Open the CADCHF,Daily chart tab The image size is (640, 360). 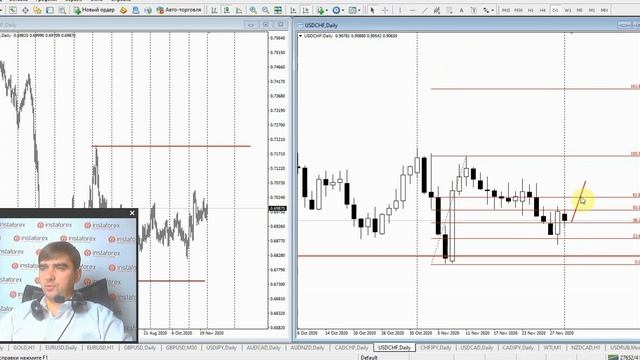[351, 348]
